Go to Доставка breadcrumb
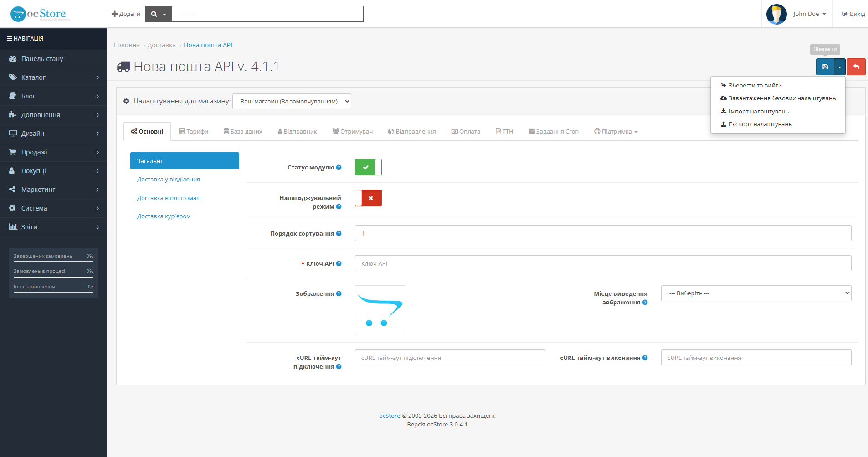This screenshot has height=457, width=868. [162, 45]
